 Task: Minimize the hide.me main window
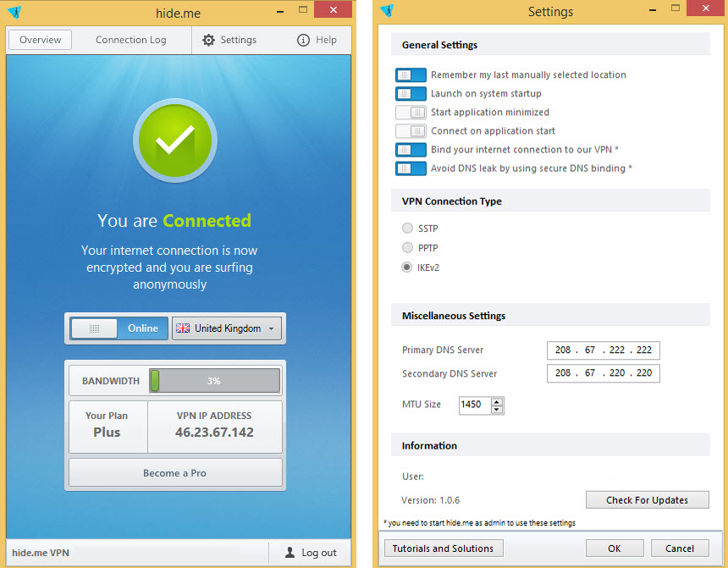pyautogui.click(x=280, y=11)
